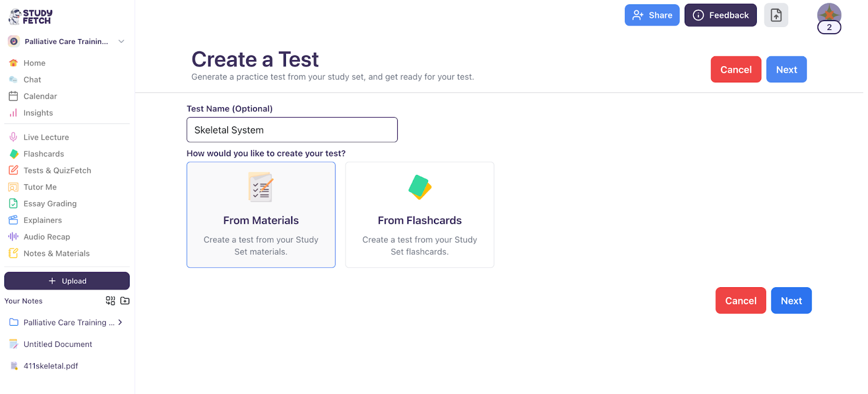Collapse the Palliative Care Training study set
Screen dimensions: 868x394
(x=121, y=41)
